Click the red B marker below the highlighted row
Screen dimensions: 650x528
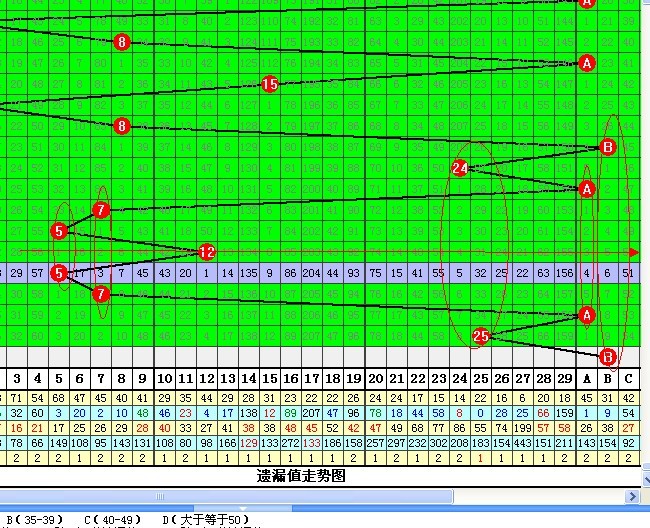point(607,356)
